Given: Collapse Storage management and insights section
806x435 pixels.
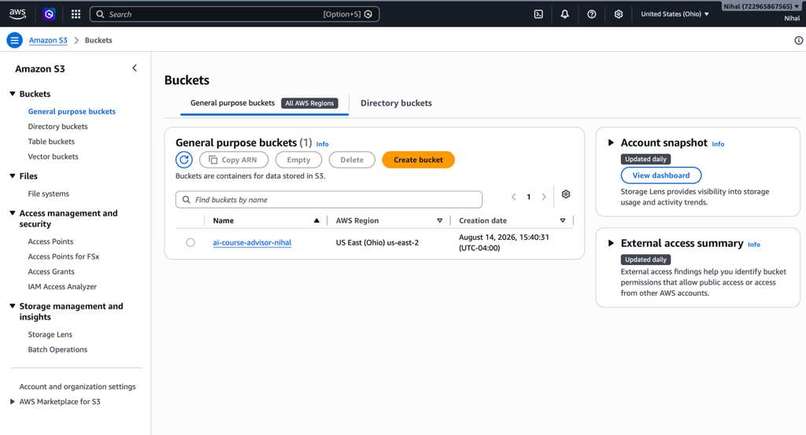Looking at the screenshot, I should (x=12, y=306).
